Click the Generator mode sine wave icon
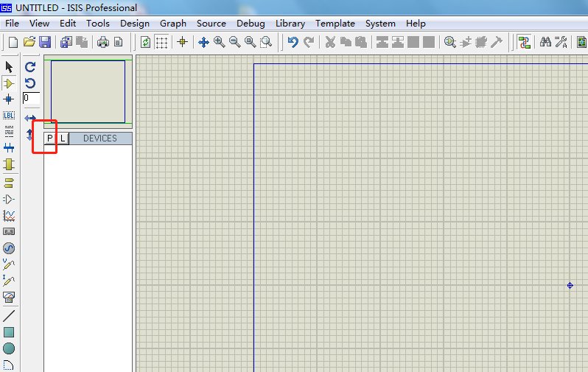This screenshot has width=588, height=372. click(x=9, y=248)
